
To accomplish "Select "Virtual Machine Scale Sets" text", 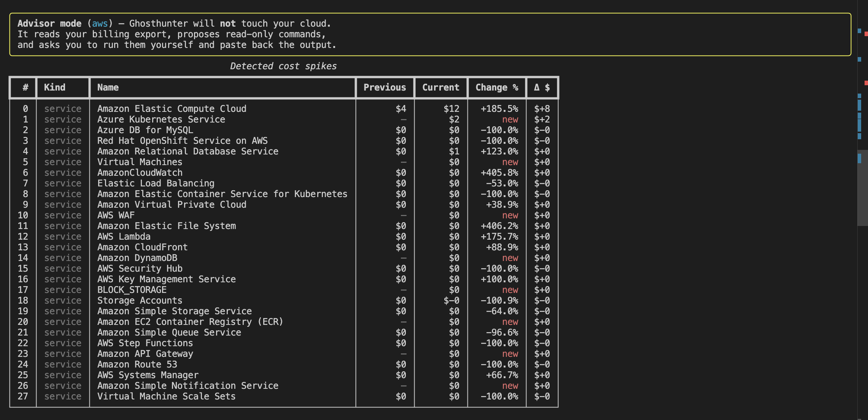I will tap(167, 396).
